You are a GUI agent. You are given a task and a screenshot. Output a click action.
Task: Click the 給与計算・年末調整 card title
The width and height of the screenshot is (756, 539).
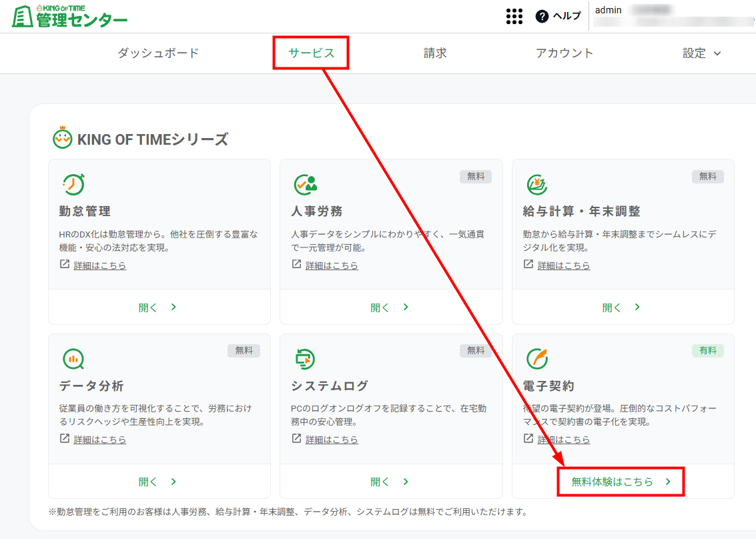tap(581, 211)
